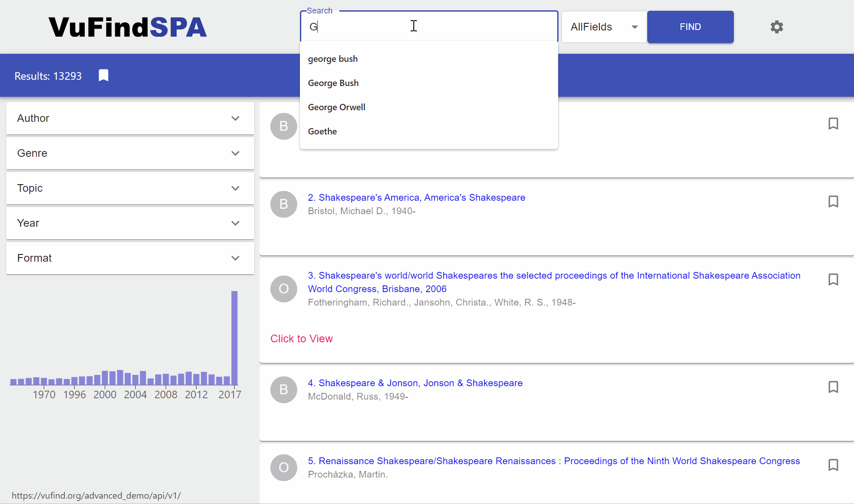Click author text Procházka, Martin.

tap(348, 474)
